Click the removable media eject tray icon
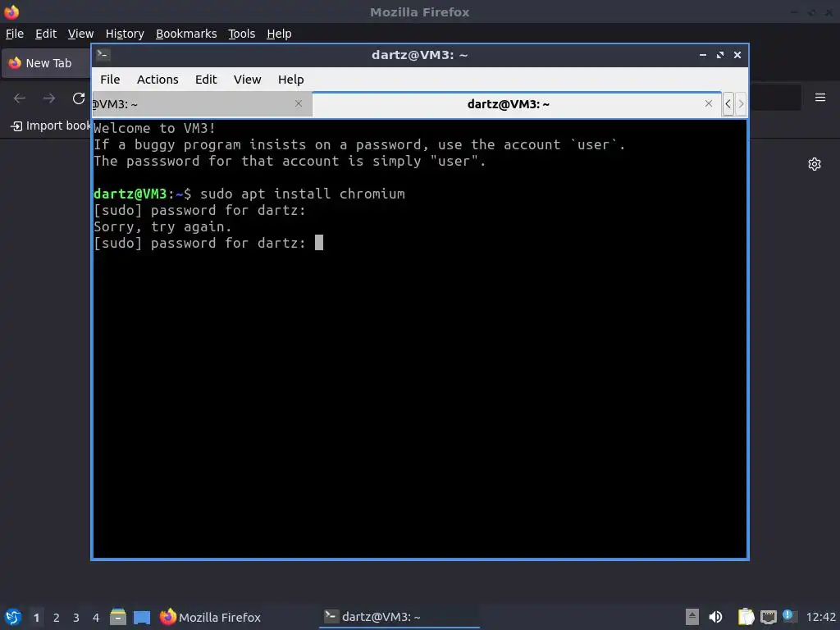 (x=692, y=617)
